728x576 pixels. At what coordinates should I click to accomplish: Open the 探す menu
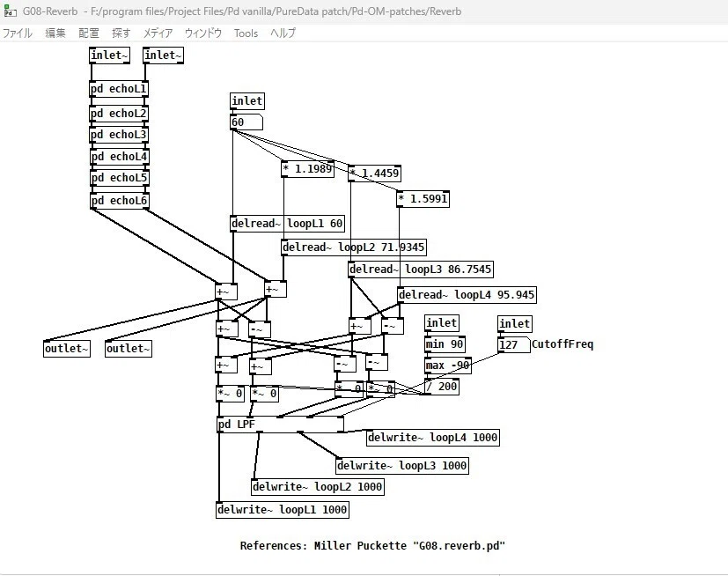click(x=121, y=33)
